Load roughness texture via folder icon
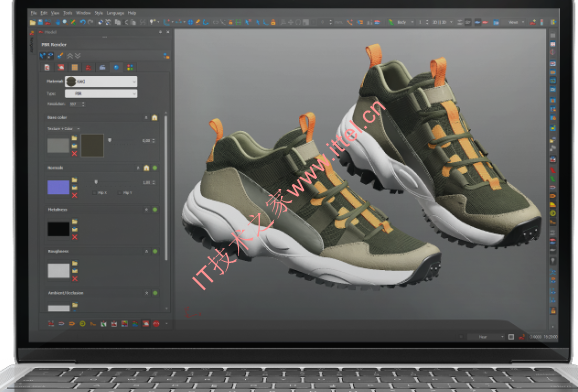578x392 pixels. [75, 263]
